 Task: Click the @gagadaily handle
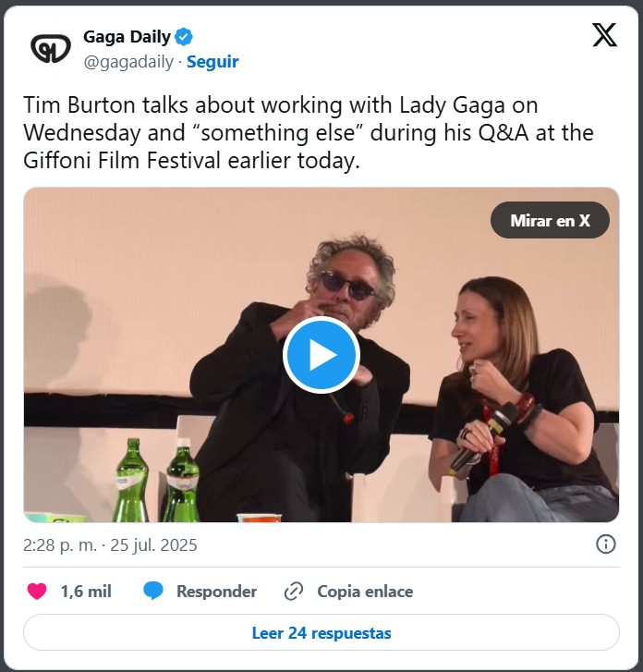(128, 62)
